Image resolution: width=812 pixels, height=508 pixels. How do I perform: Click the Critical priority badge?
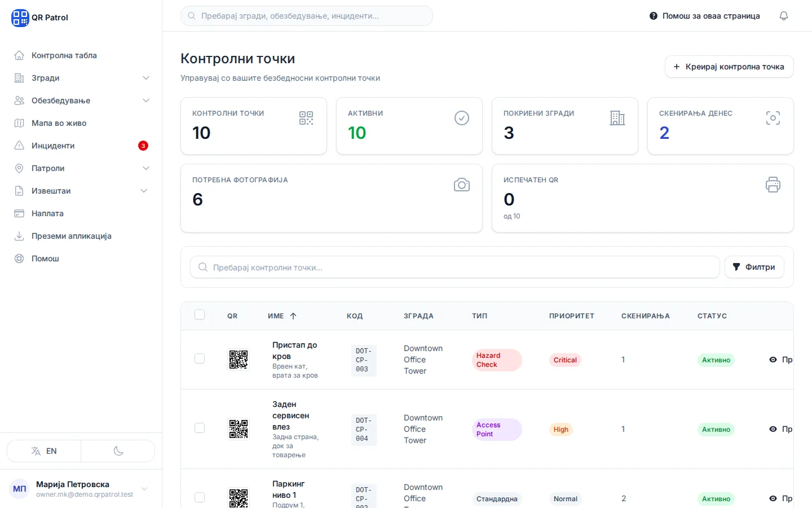tap(565, 360)
